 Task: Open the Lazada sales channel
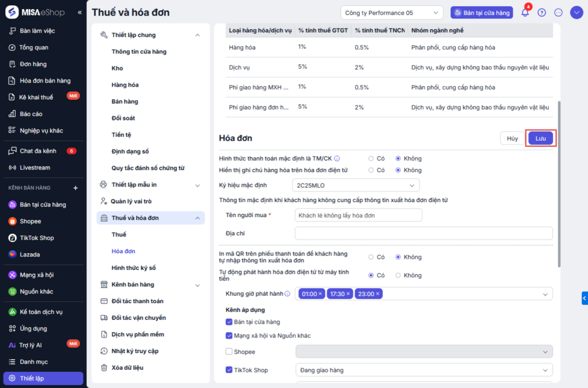29,254
